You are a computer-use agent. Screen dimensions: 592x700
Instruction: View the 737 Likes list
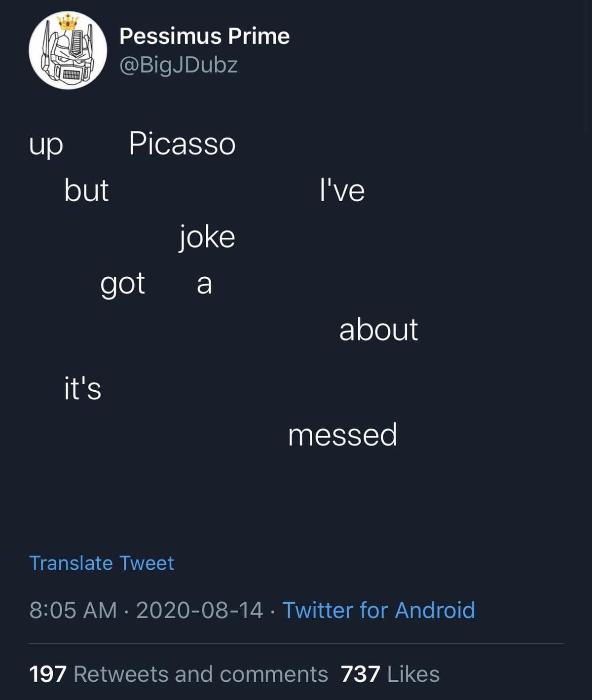pyautogui.click(x=390, y=674)
